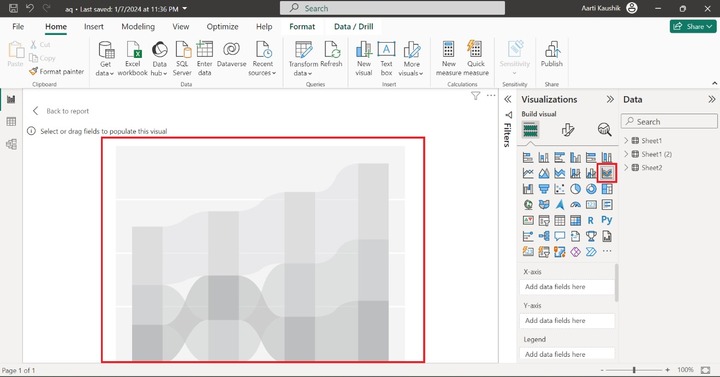Click the zoom in plus button
The image size is (720, 377).
point(667,370)
